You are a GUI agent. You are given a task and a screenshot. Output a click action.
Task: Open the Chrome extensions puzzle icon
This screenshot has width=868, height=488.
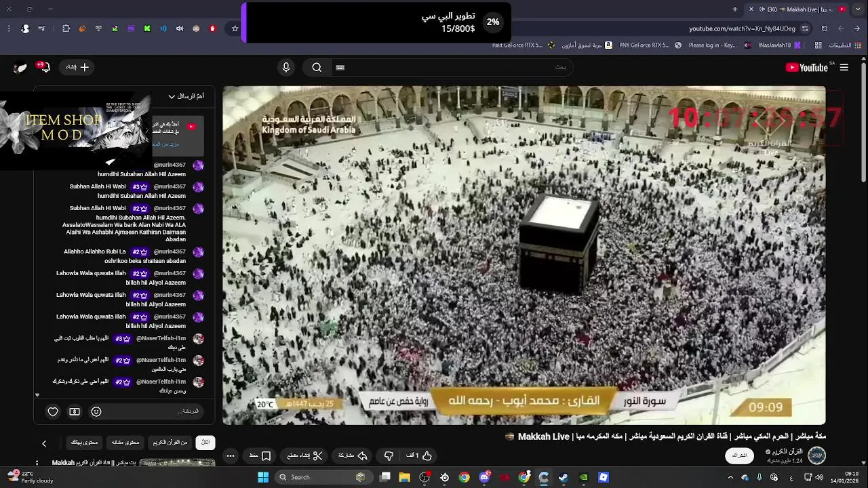pyautogui.click(x=66, y=28)
